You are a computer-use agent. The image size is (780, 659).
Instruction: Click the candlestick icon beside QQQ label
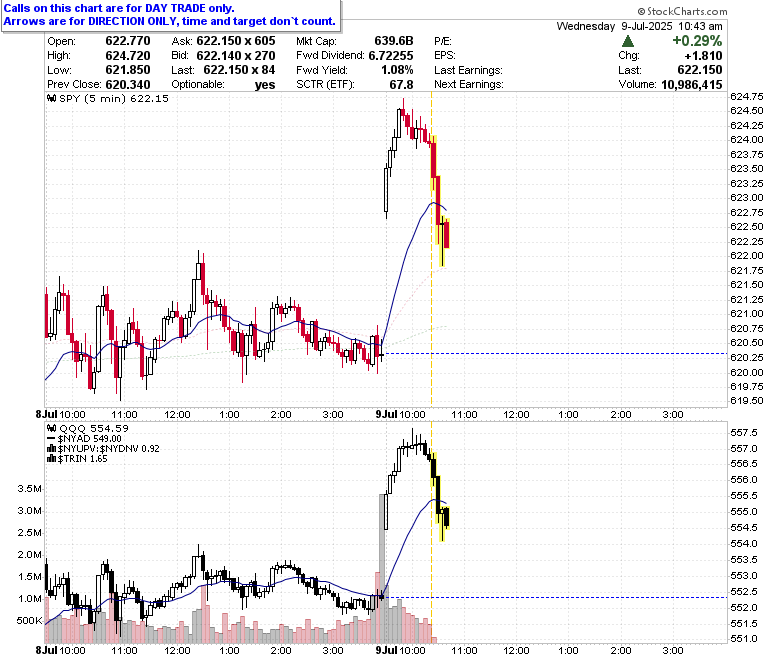click(52, 428)
